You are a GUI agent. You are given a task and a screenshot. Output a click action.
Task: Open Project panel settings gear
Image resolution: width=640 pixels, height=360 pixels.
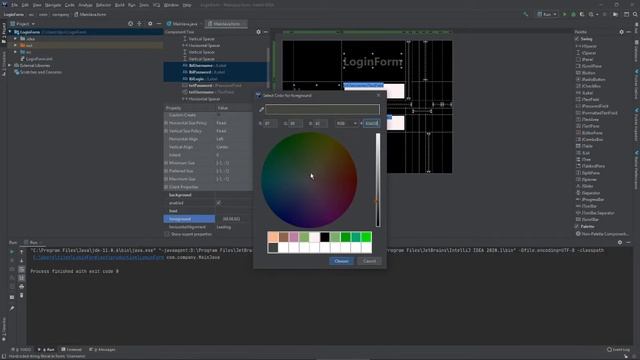(150, 24)
